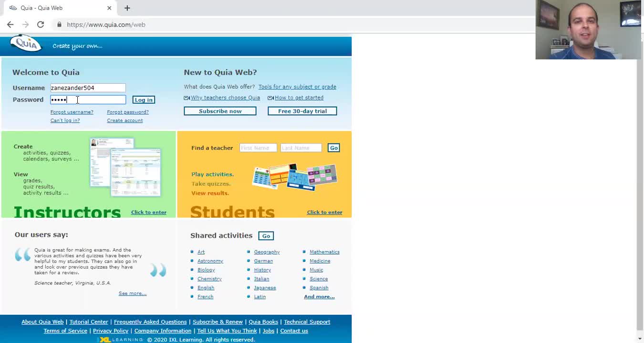Image resolution: width=644 pixels, height=343 pixels.
Task: Focus the Last Name teacher field
Action: point(301,148)
